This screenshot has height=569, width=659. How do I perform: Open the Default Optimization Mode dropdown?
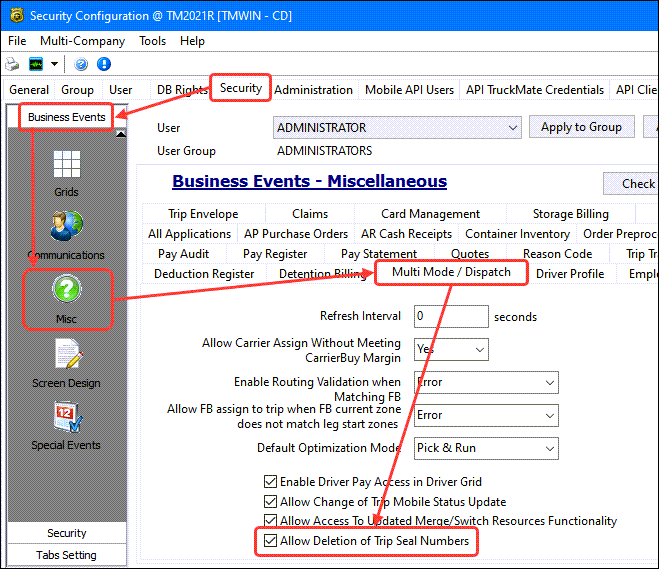coord(549,448)
